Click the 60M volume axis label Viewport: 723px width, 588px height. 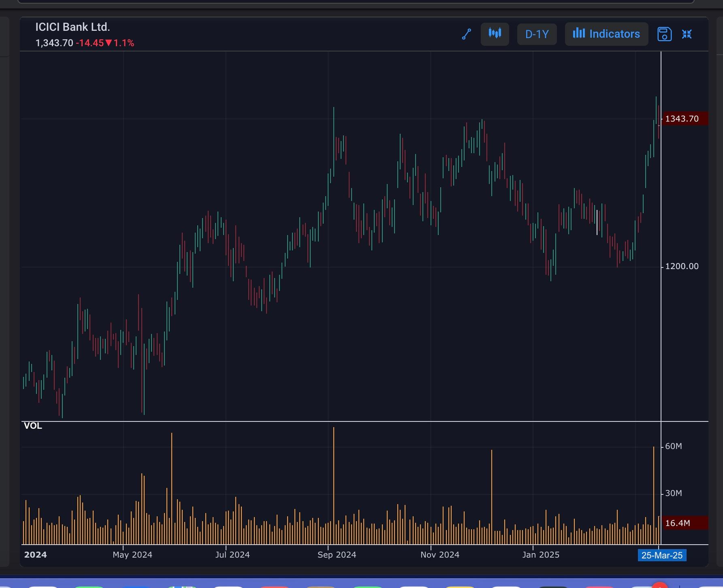tap(674, 446)
